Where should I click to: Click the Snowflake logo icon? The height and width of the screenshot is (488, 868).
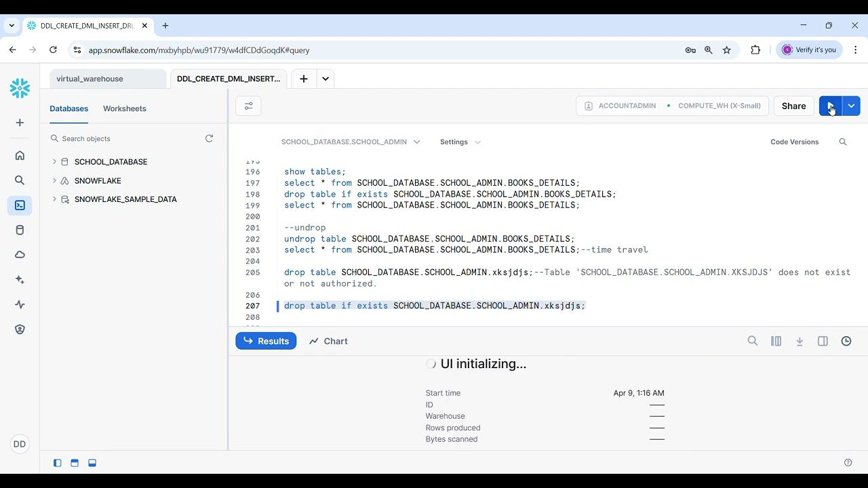(x=20, y=88)
